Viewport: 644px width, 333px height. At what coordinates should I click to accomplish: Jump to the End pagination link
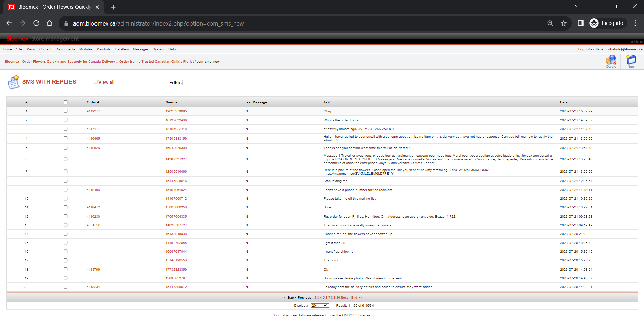click(x=356, y=298)
